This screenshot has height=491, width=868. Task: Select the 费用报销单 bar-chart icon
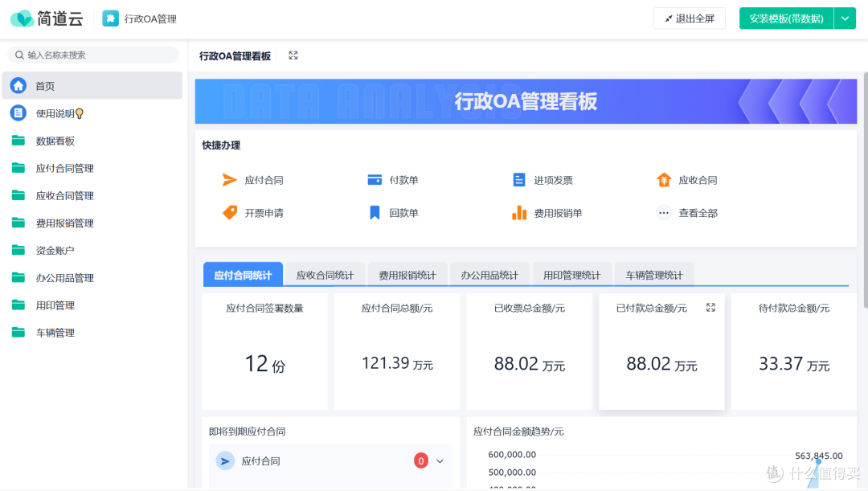click(x=518, y=212)
